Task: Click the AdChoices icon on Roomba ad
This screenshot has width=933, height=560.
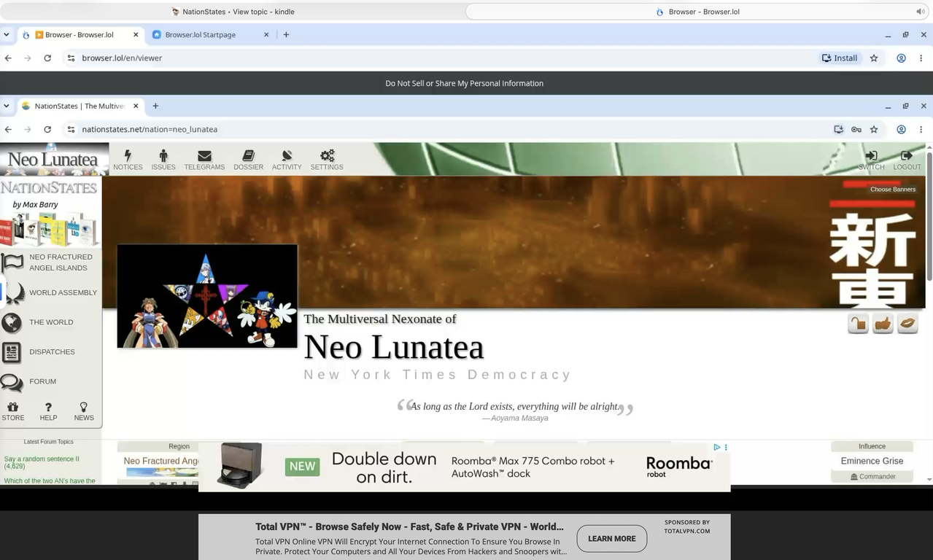Action: [x=717, y=447]
